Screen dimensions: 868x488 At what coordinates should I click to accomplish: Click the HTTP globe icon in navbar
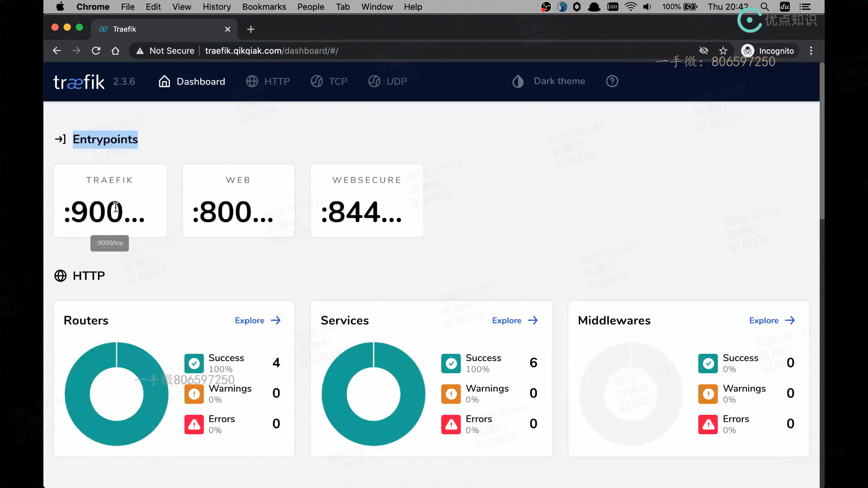252,81
